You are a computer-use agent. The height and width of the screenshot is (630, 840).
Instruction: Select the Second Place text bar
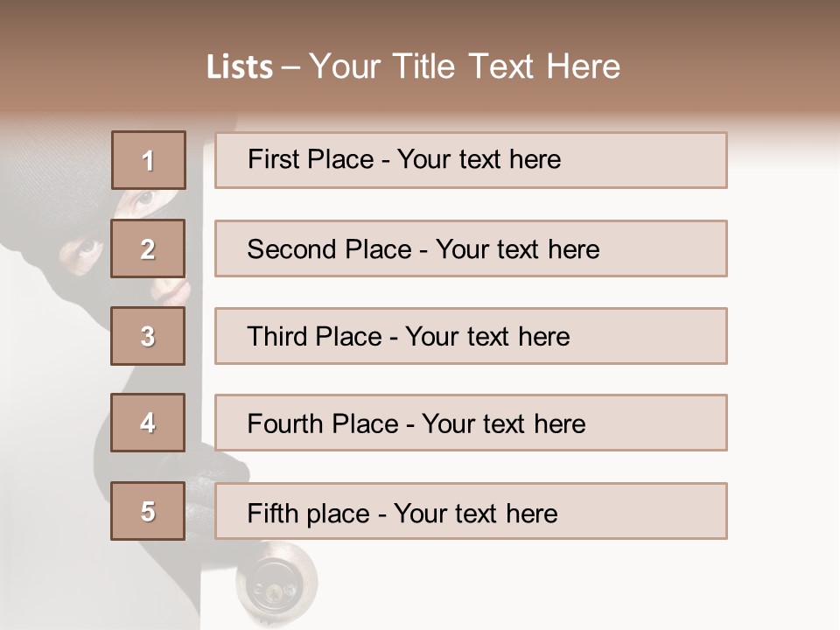[x=471, y=248]
